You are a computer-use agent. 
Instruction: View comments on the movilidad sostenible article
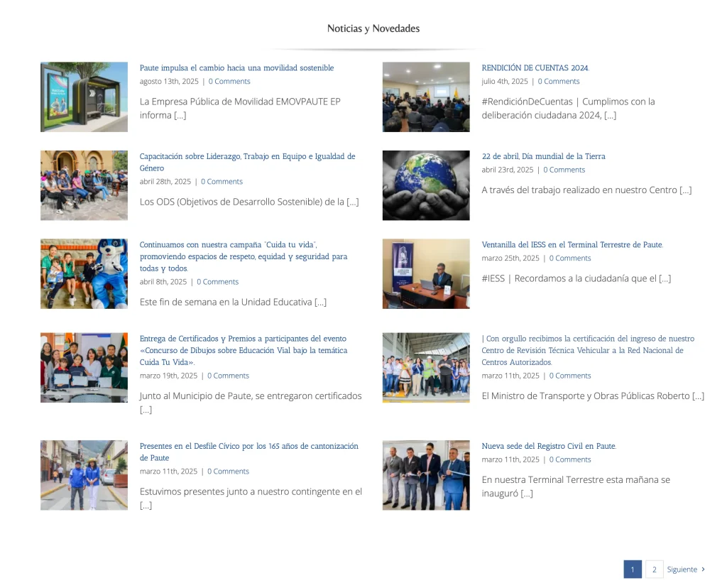tap(229, 81)
